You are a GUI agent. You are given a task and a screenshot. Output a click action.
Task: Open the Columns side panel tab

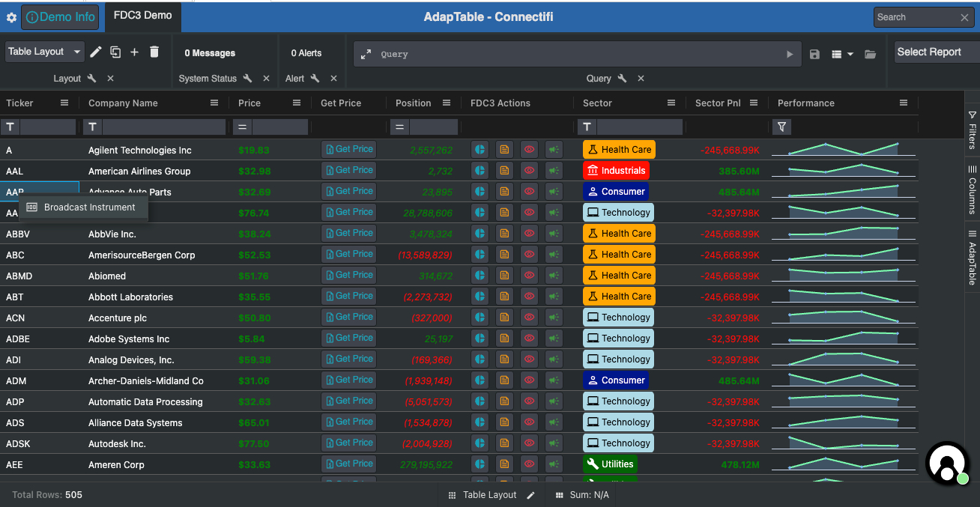click(x=973, y=190)
